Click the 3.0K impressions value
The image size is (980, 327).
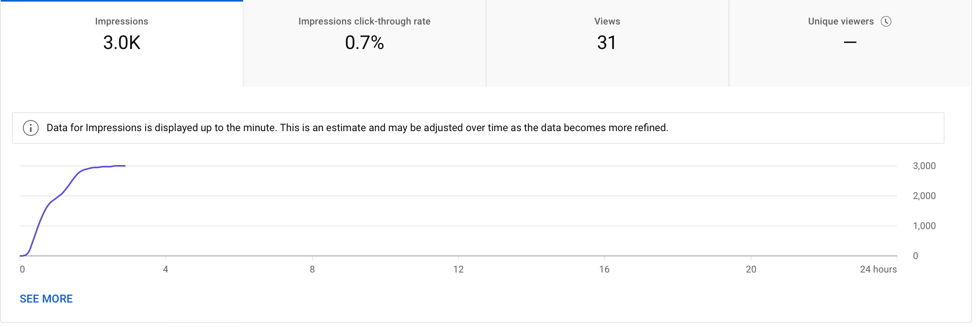point(122,43)
